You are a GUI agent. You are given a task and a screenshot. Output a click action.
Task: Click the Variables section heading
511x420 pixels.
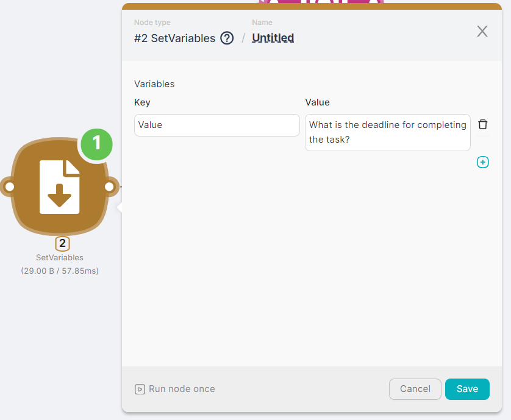pyautogui.click(x=154, y=84)
